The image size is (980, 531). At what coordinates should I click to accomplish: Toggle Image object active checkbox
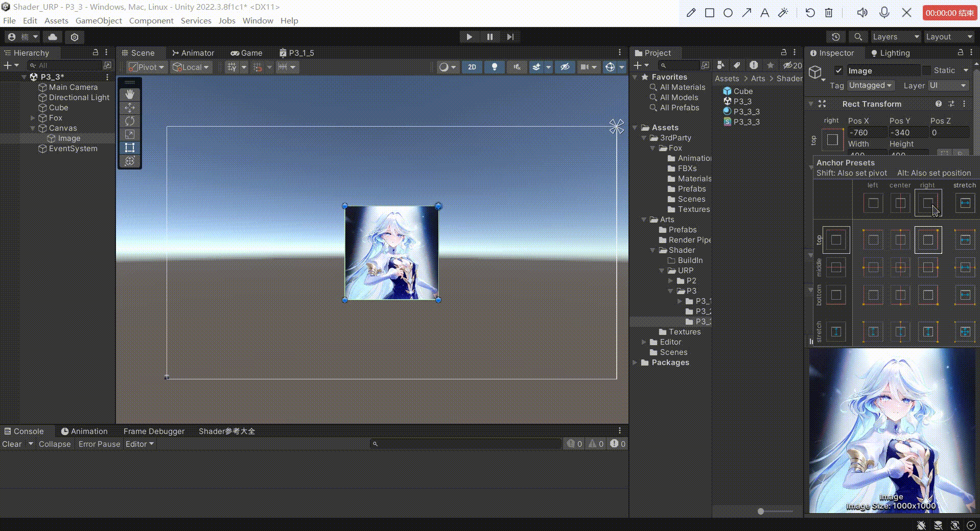click(838, 70)
